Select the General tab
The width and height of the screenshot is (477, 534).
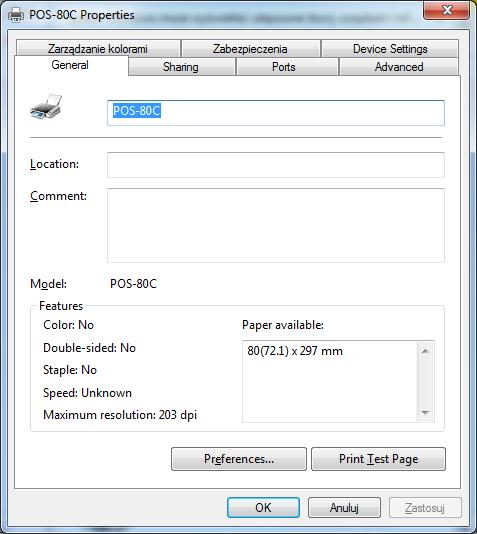pyautogui.click(x=71, y=65)
